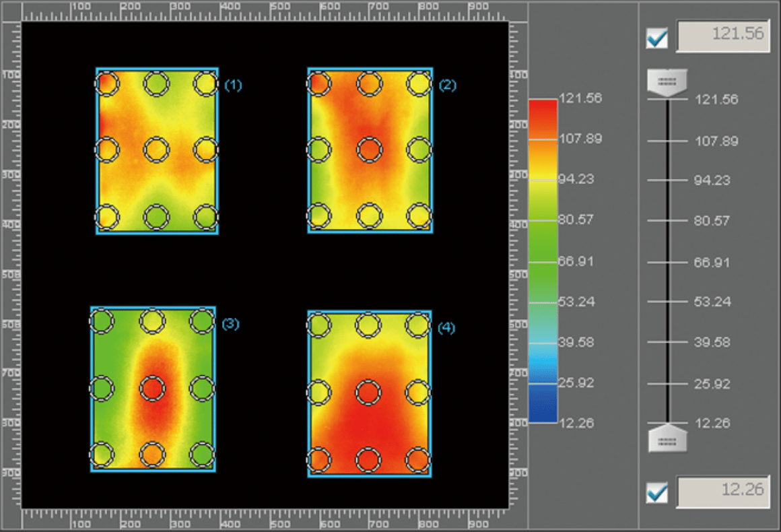Click the center circle marker in region 4
The image size is (781, 532).
pos(368,393)
